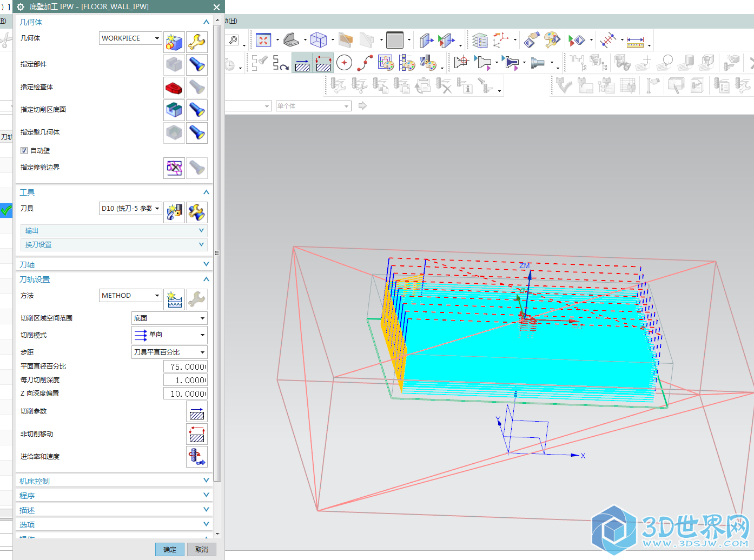
Task: Collapse the 几何体 section
Action: [206, 22]
